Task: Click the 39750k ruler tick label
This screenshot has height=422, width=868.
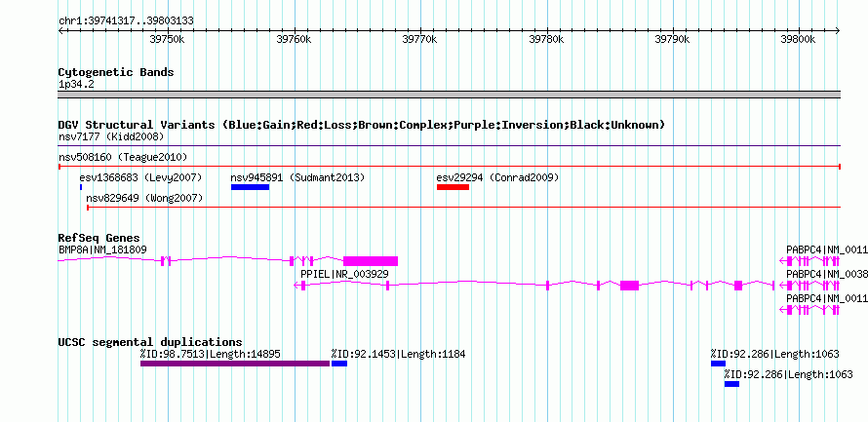Action: [167, 39]
